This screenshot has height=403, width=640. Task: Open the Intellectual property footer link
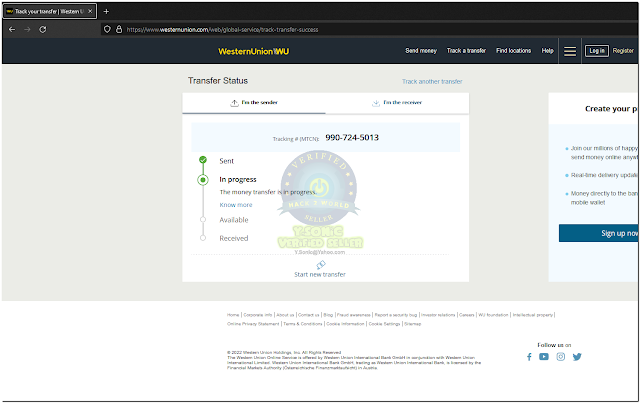[x=533, y=315]
